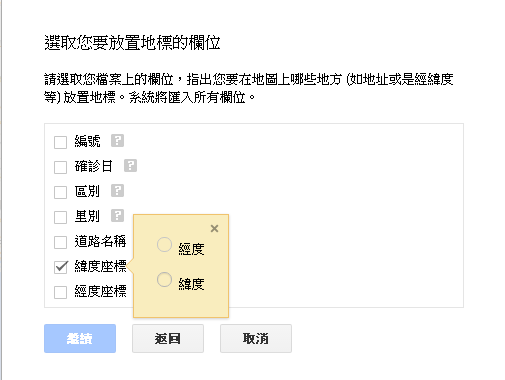505x380 pixels.
Task: Close the yellow 經度/緯度 popup
Action: click(214, 228)
